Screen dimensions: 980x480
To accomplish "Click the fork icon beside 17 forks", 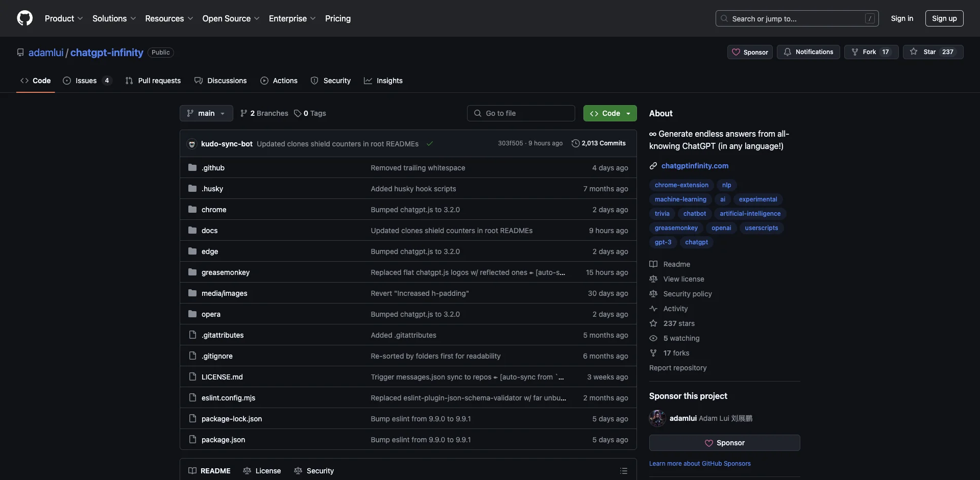I will [653, 352].
